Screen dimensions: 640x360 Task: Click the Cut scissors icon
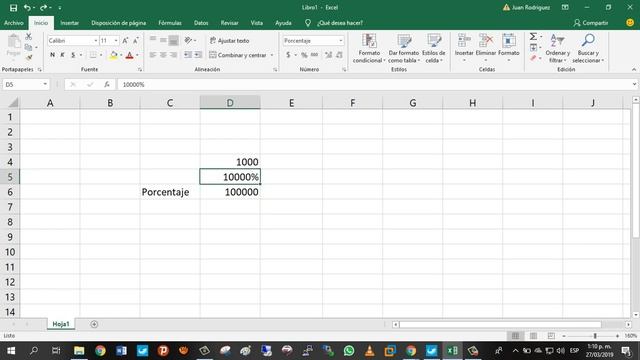(29, 37)
